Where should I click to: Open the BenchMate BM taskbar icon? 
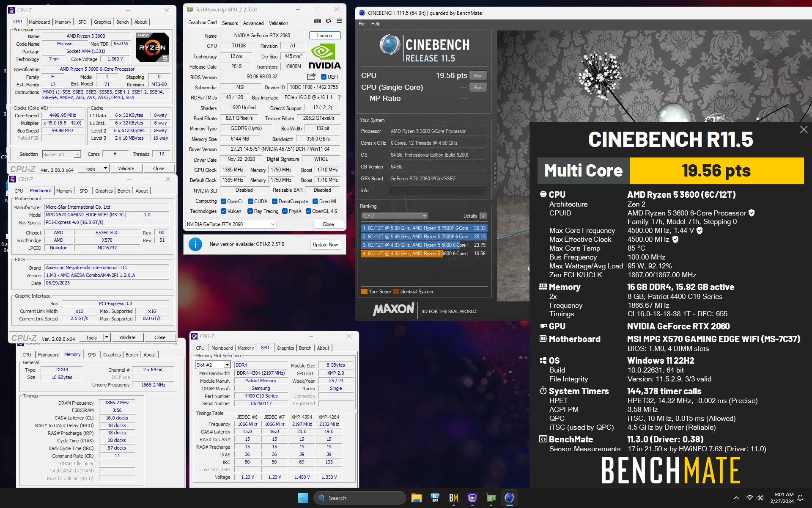click(454, 498)
